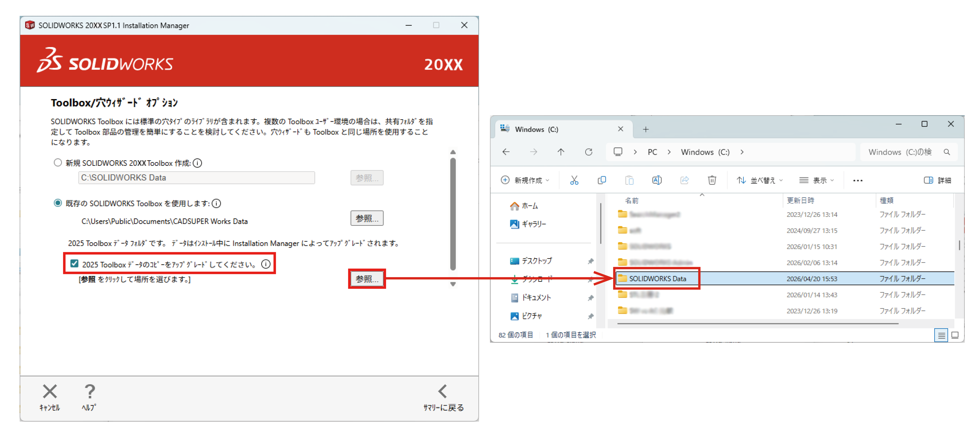
Task: Click the Paste icon in Explorer toolbar
Action: coord(629,180)
